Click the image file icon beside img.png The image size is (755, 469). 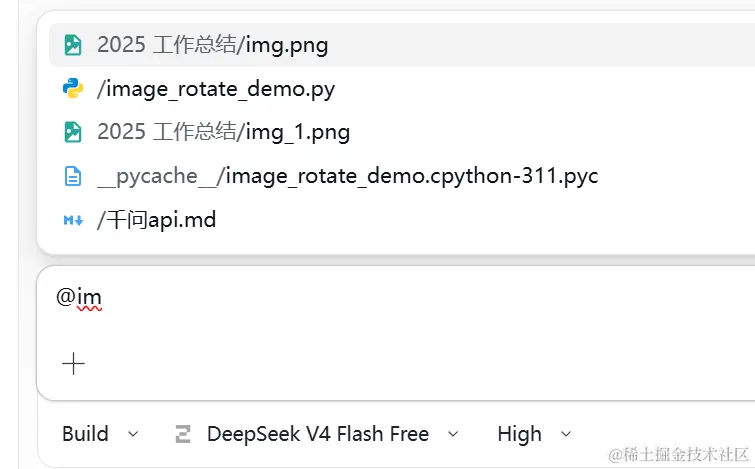(73, 45)
